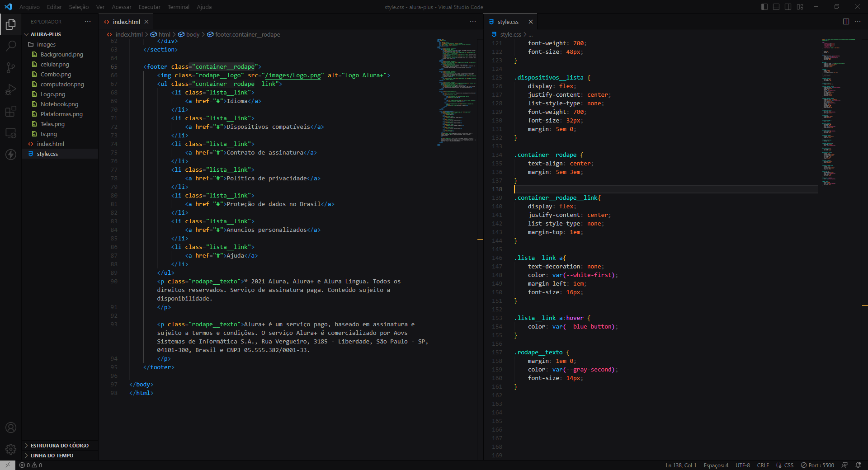Open the notifications bell in the status bar
The image size is (868, 470).
pyautogui.click(x=858, y=465)
